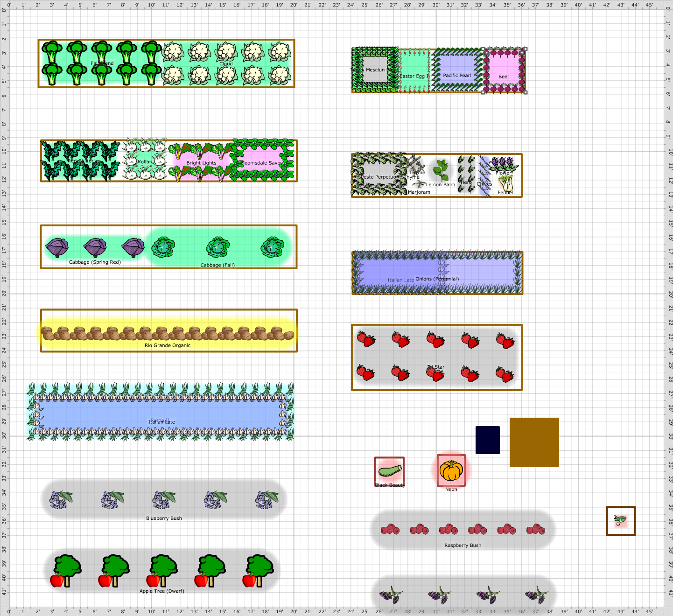Click the Neon label under the pumpkin
This screenshot has width=673, height=616.
[x=451, y=490]
